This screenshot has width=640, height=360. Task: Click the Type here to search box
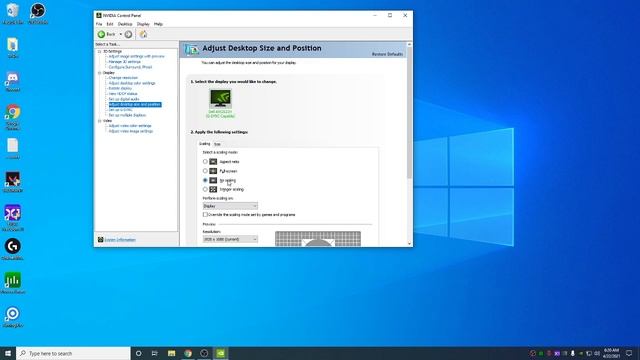click(73, 353)
